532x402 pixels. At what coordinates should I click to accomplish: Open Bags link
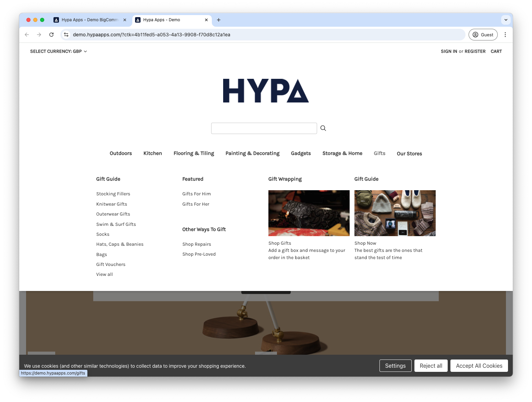tap(102, 254)
